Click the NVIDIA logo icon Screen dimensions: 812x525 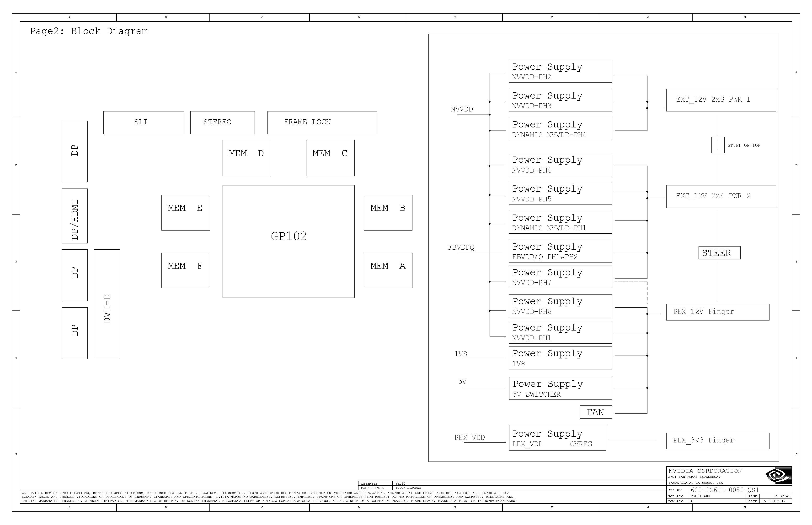779,475
